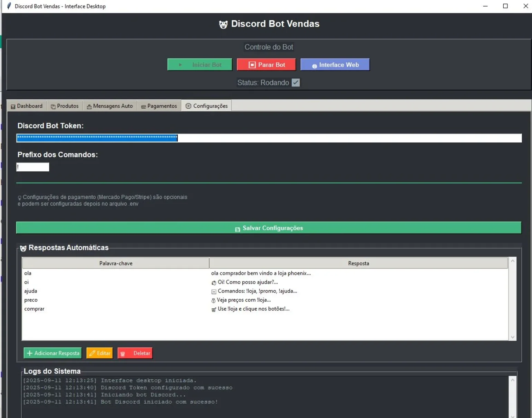Stop the bot with Parar Bot
Image resolution: width=532 pixels, height=418 pixels.
coord(266,64)
